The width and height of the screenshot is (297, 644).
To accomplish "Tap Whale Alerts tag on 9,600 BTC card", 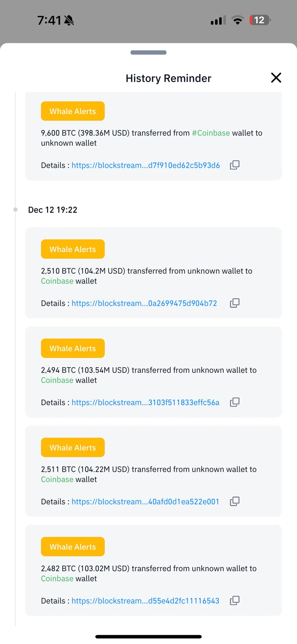I will point(73,111).
